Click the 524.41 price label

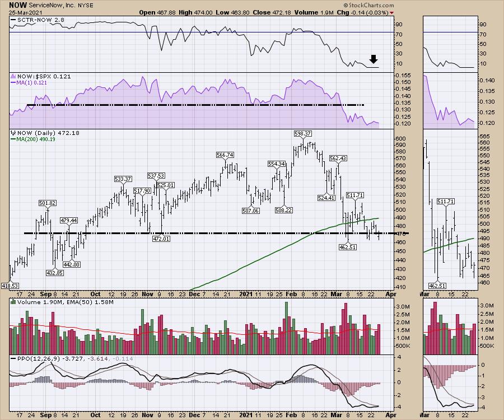[x=326, y=198]
